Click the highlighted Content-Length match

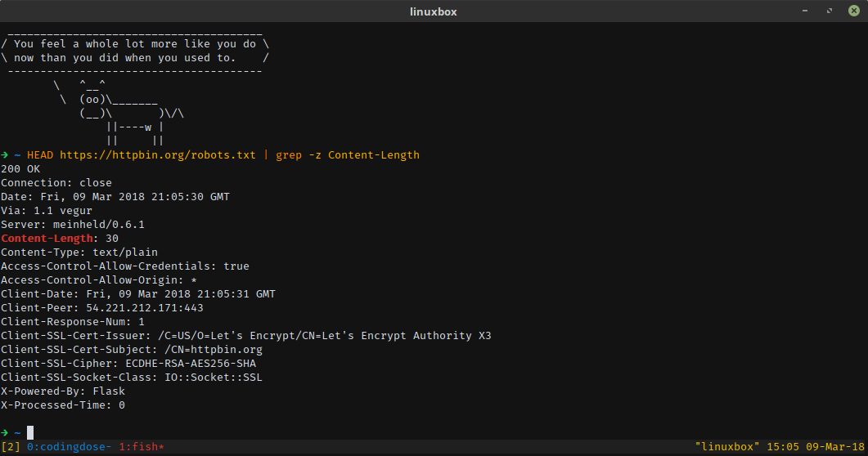pyautogui.click(x=47, y=238)
